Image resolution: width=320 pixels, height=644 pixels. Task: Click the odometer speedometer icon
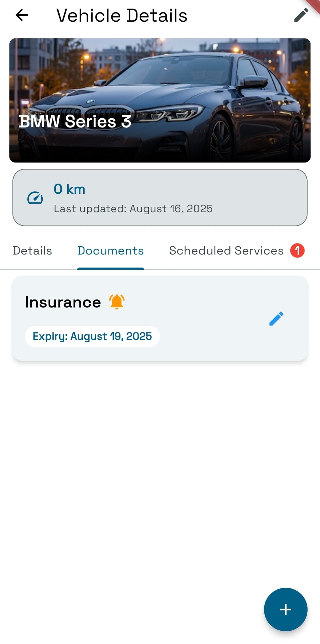click(x=35, y=198)
